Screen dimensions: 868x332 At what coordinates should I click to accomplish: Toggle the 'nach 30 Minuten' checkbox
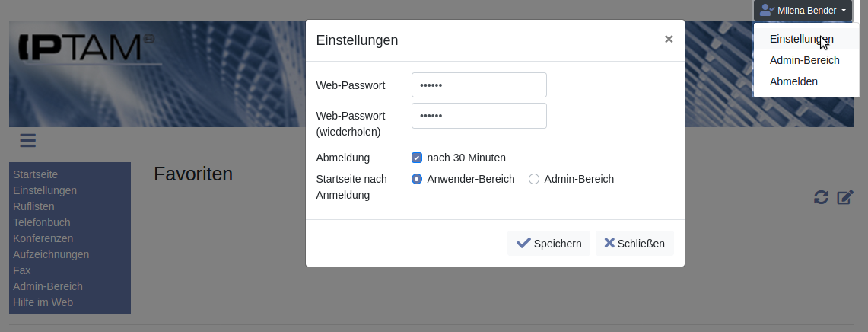[x=417, y=158]
